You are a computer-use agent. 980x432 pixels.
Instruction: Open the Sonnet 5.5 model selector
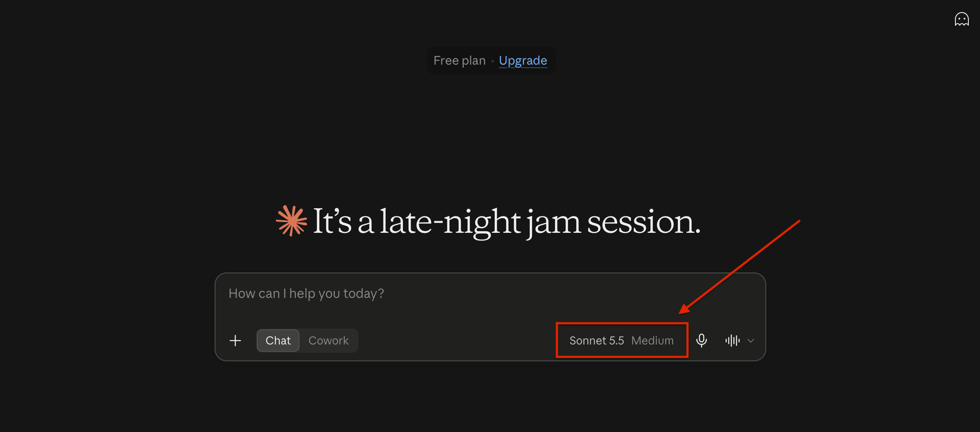[x=596, y=341]
